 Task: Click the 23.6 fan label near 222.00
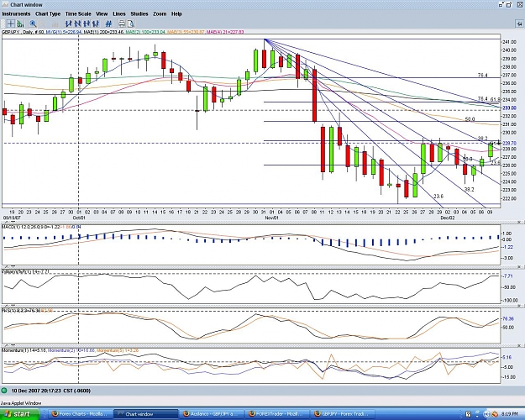tap(438, 197)
